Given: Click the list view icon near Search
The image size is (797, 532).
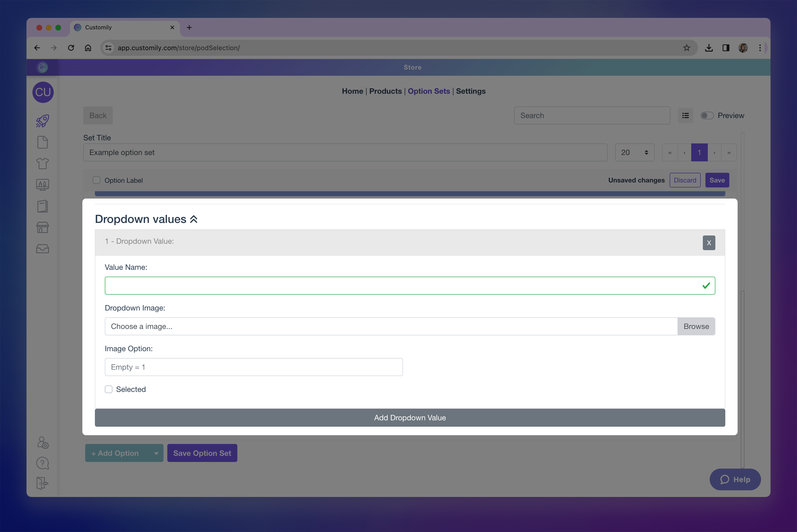Looking at the screenshot, I should coord(685,116).
